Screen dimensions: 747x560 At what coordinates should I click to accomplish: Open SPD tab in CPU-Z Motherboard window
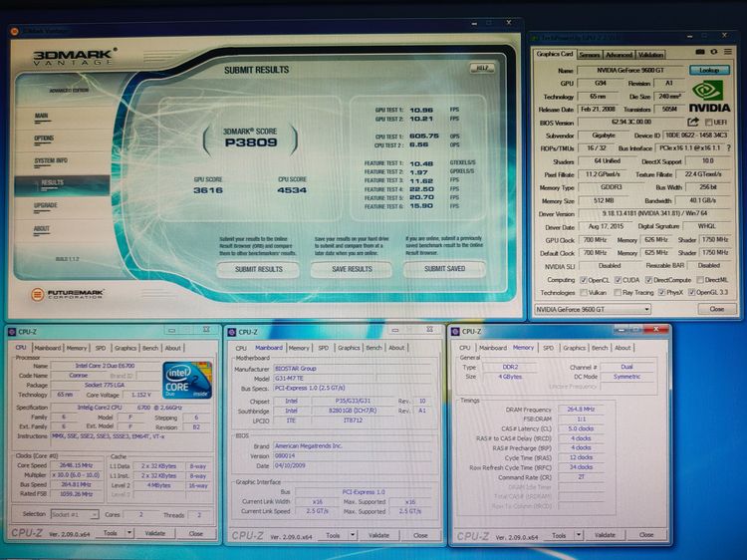click(323, 348)
